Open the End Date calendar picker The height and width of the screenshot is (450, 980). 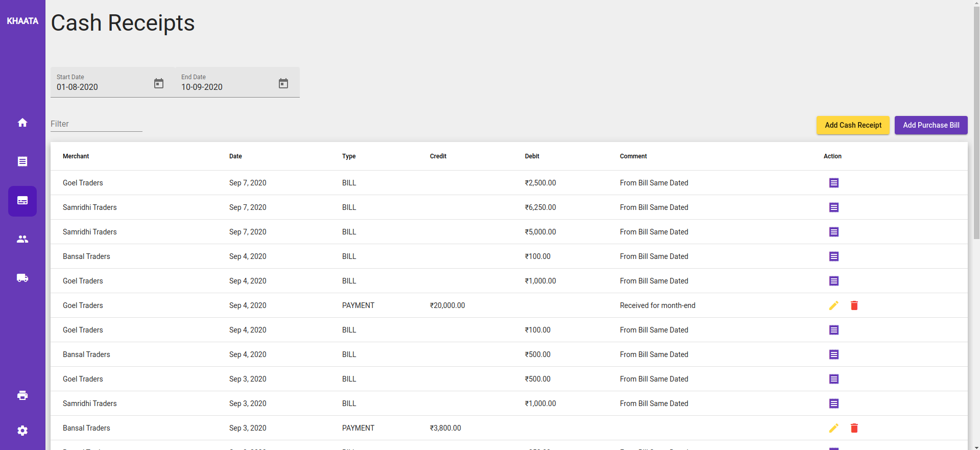pyautogui.click(x=283, y=83)
